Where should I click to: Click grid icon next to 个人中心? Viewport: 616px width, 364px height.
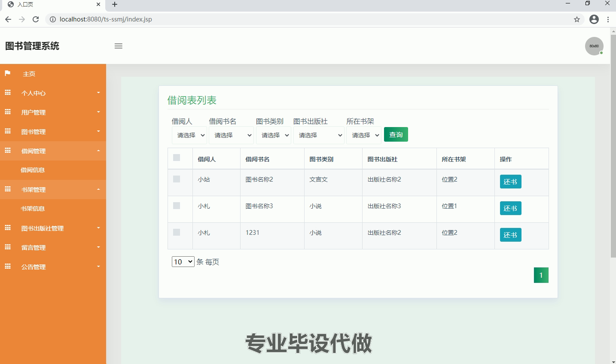(x=8, y=93)
